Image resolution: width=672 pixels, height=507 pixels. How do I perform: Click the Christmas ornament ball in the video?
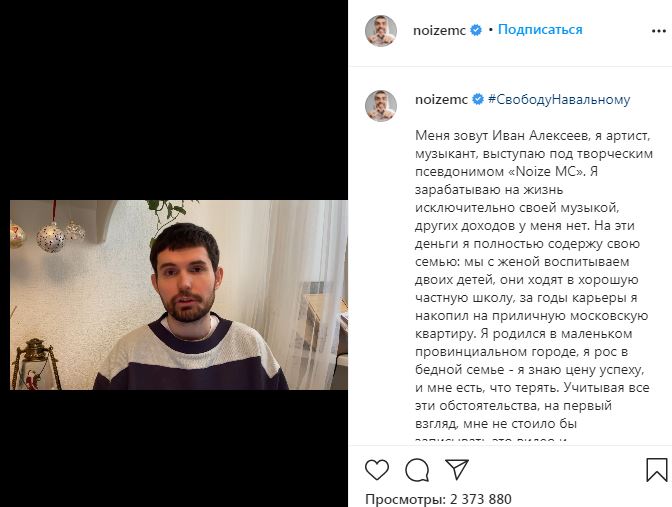point(51,237)
